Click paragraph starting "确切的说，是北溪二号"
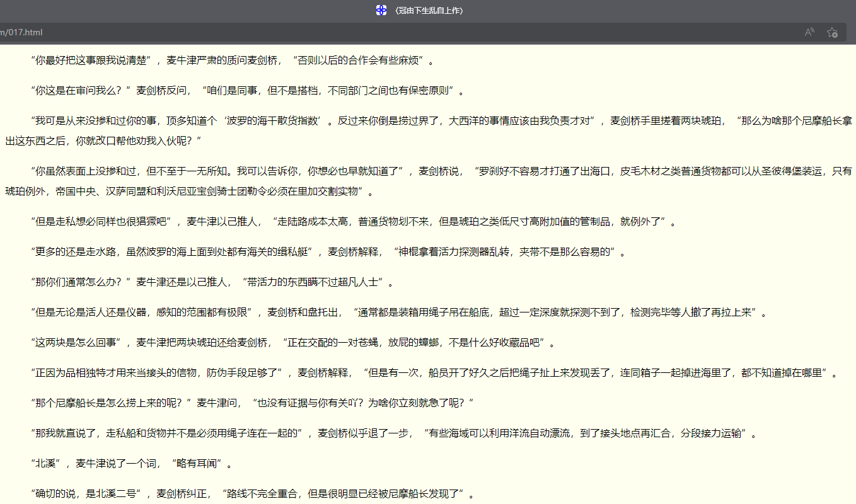The height and width of the screenshot is (504, 856). [x=253, y=493]
